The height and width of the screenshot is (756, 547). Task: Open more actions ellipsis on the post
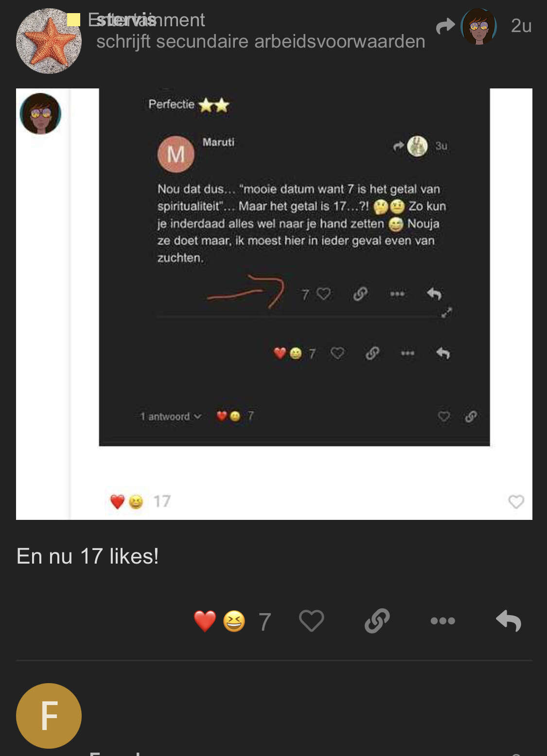pos(442,620)
